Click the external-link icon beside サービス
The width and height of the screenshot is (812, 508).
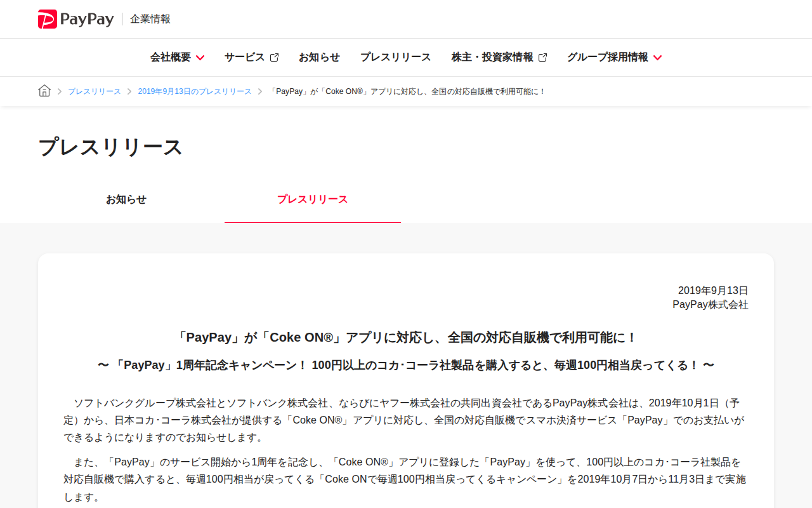point(274,58)
